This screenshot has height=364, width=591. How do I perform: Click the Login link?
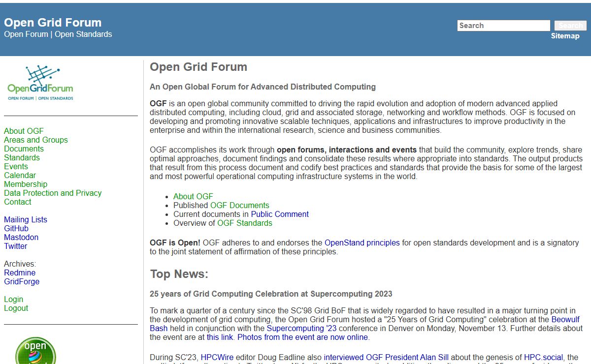(13, 299)
